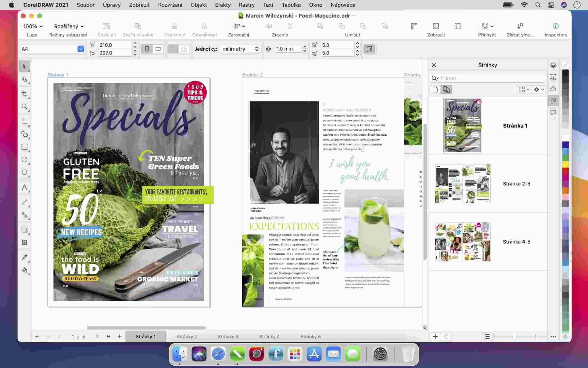This screenshot has height=368, width=588.
Task: Select the Text tool
Action: click(25, 188)
